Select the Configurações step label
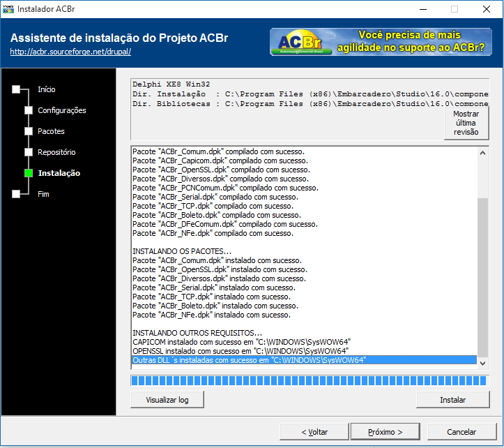The height and width of the screenshot is (448, 504). (62, 110)
